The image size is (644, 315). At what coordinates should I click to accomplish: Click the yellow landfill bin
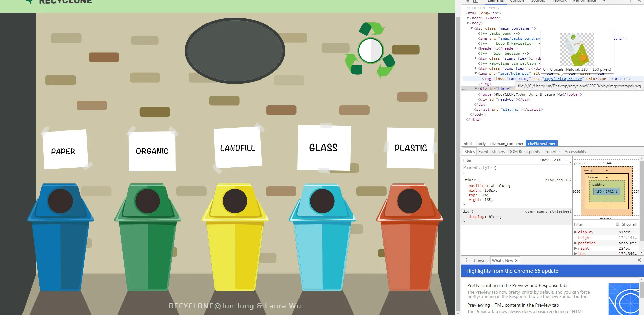[x=235, y=237]
